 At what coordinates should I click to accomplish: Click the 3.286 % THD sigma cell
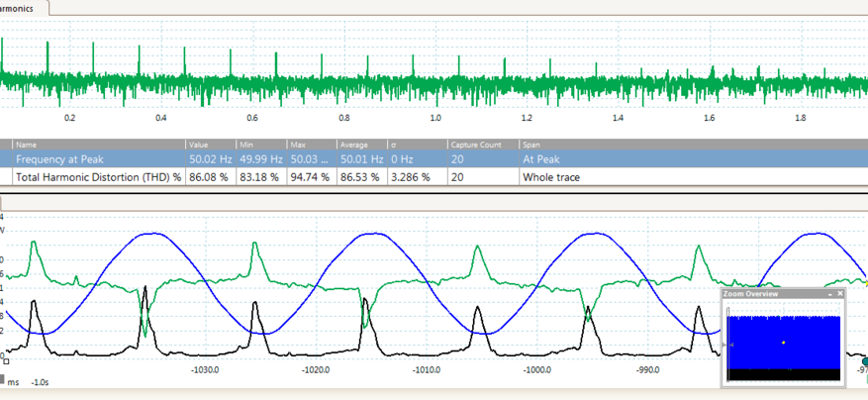(x=418, y=178)
